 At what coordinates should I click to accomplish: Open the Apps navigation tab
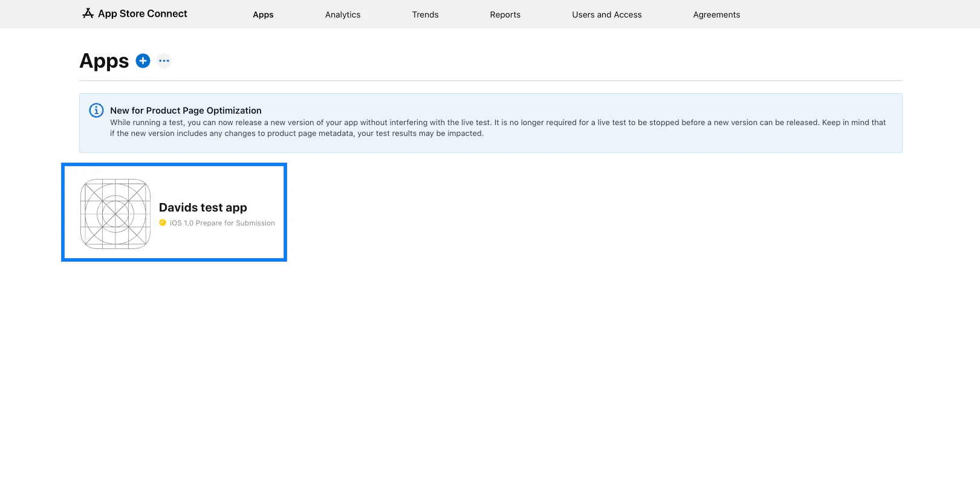pyautogui.click(x=263, y=15)
